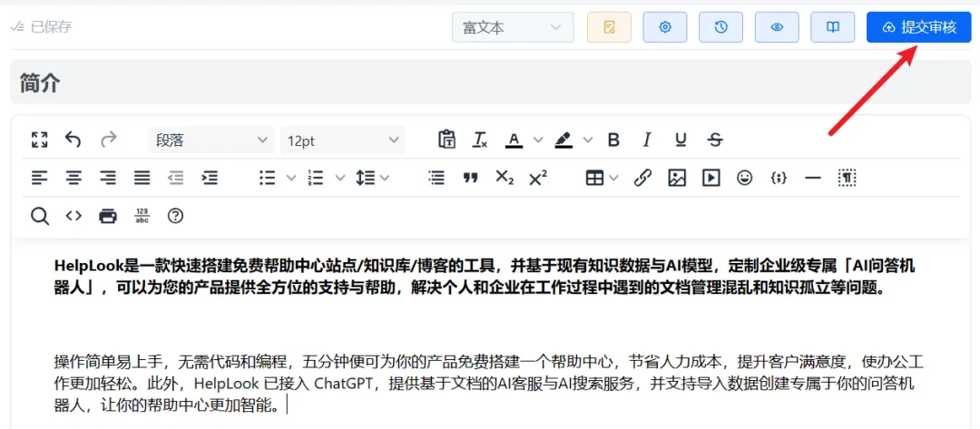Click the 已保存 saved status
The height and width of the screenshot is (429, 980).
click(x=42, y=27)
